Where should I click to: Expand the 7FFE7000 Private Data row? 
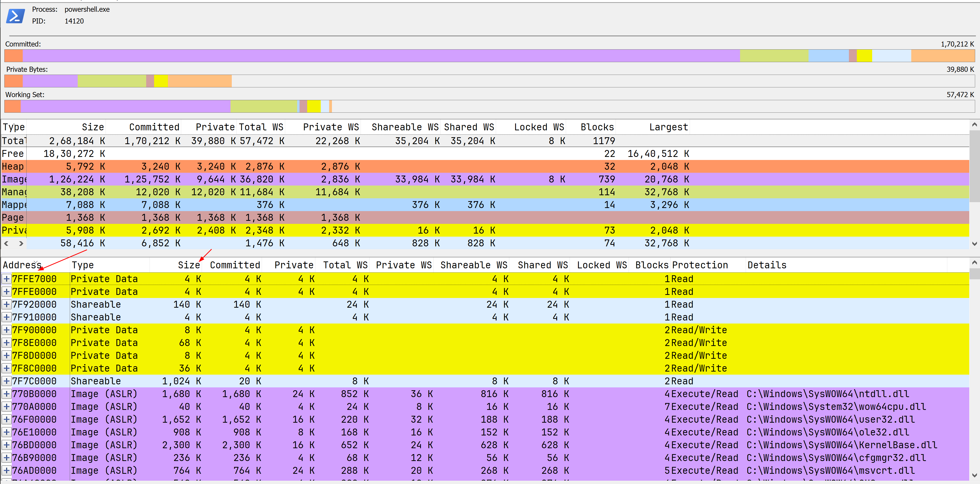6,279
